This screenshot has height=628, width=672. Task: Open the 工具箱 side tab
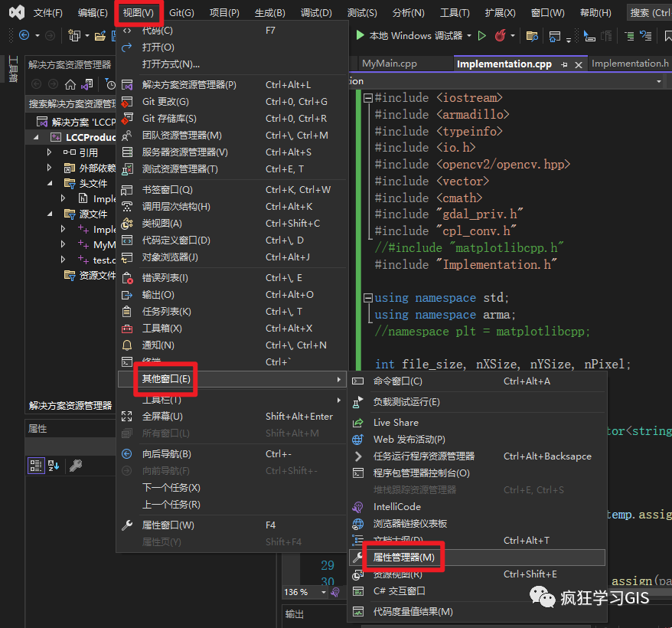pyautogui.click(x=13, y=67)
